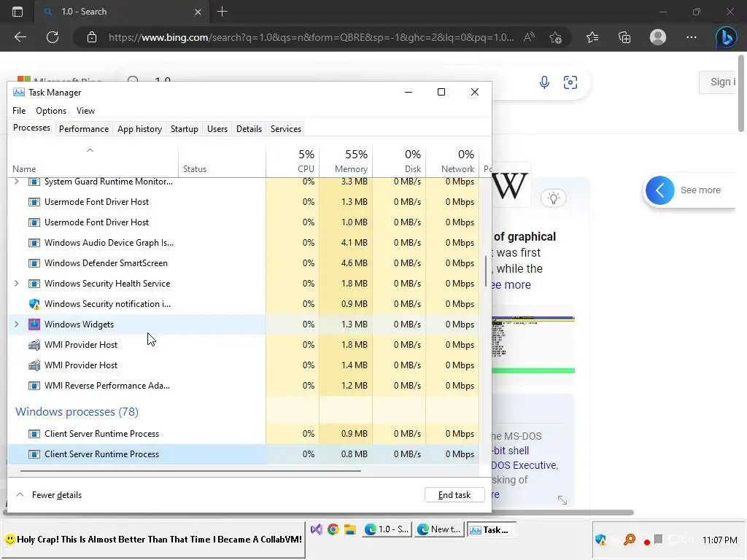Switch to the Startup tab
Screen dimensions: 747x560
click(x=185, y=129)
